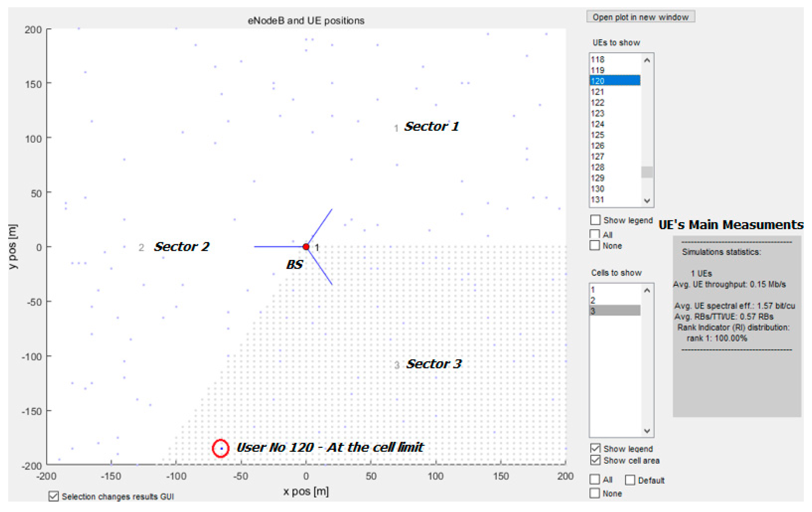
Task: Toggle Show legend under UEs list
Action: coord(595,220)
